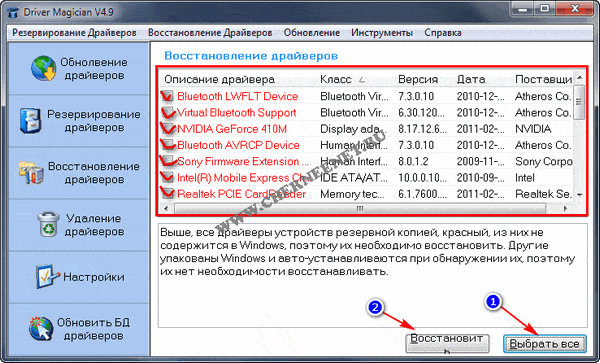The height and width of the screenshot is (363, 600).
Task: Click the Обновить БД драйверов globe icon
Action: point(41,329)
